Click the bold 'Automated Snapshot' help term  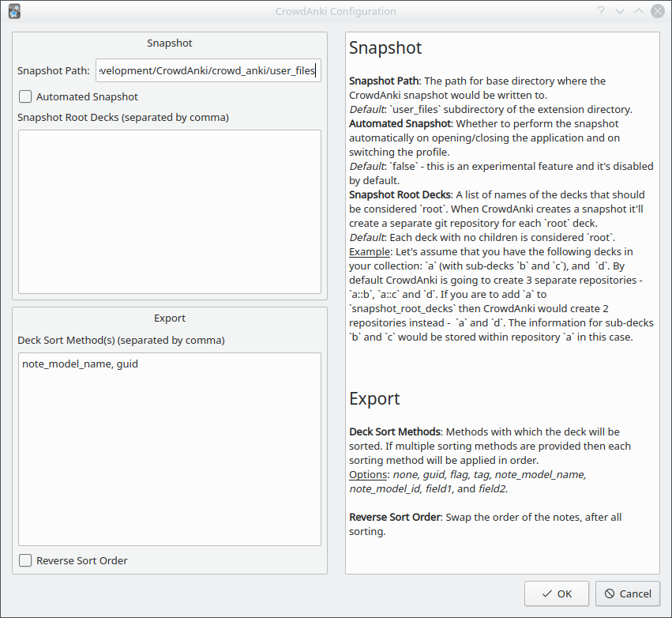coord(400,124)
